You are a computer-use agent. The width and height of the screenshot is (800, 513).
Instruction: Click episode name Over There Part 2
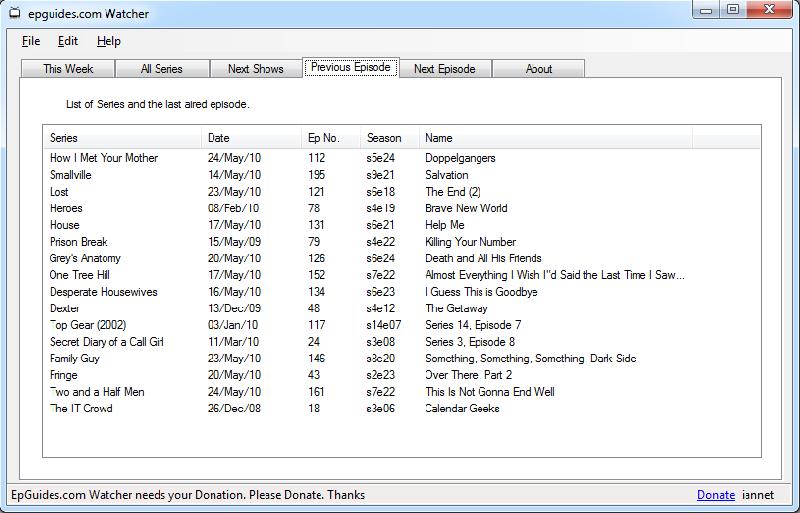[x=468, y=375]
